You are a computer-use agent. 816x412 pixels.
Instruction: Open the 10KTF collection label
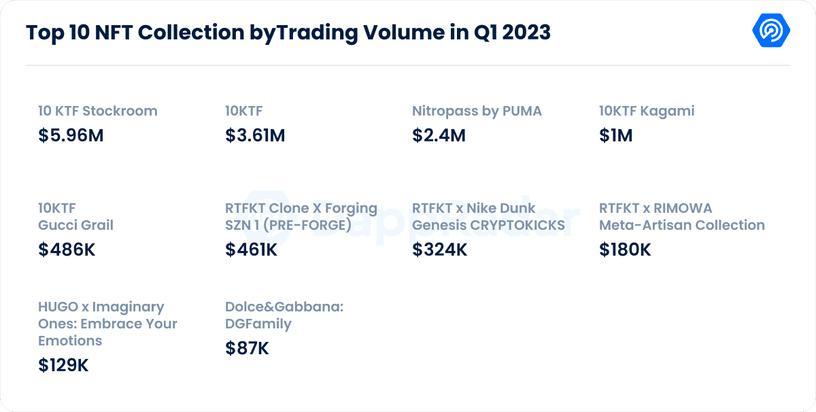[244, 111]
